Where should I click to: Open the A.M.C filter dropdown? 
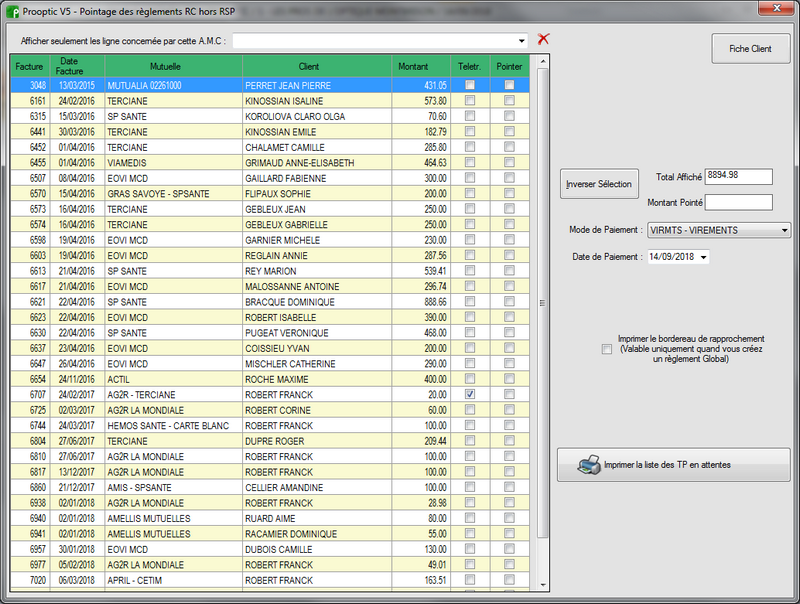pos(521,41)
